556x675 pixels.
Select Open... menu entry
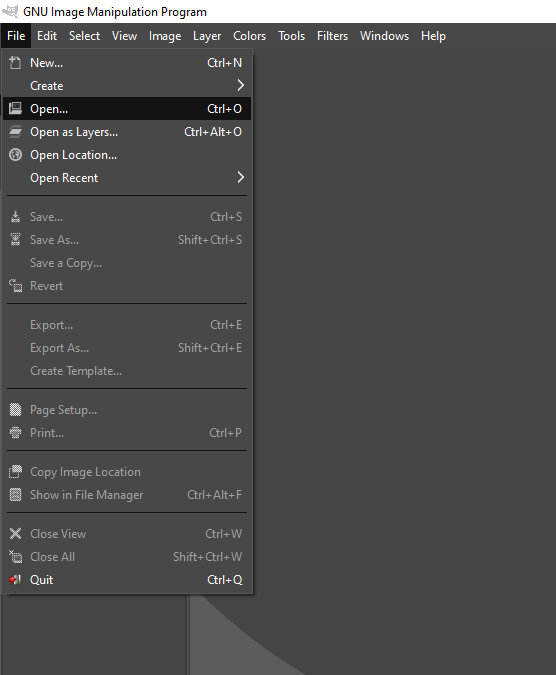coord(127,108)
